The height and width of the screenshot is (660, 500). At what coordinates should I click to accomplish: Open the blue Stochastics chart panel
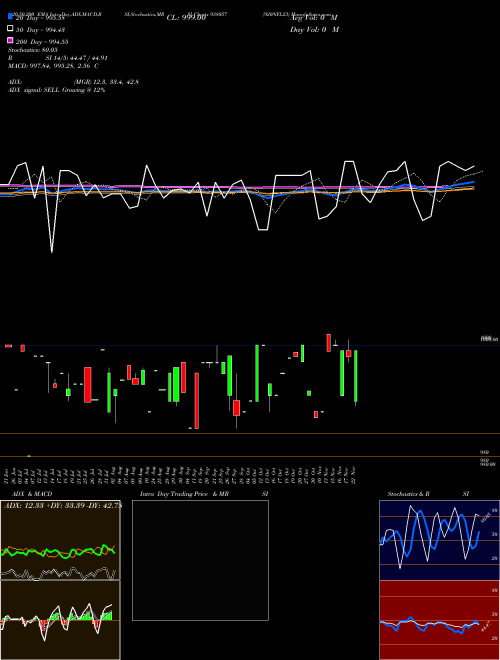[439, 540]
